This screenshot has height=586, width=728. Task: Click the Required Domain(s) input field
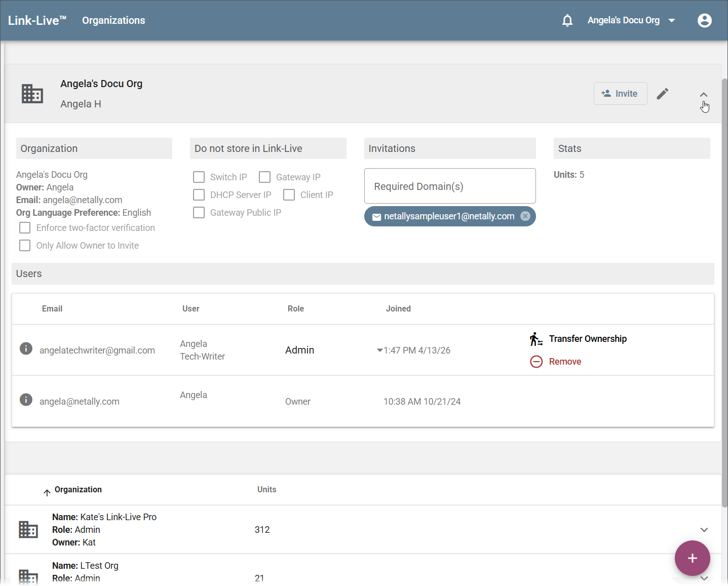tap(450, 186)
